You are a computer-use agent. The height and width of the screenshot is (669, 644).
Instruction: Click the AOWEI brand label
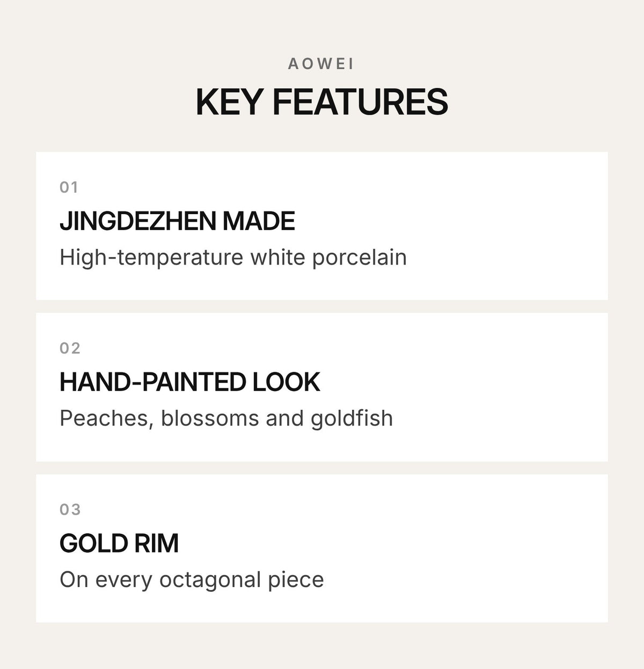coord(321,64)
